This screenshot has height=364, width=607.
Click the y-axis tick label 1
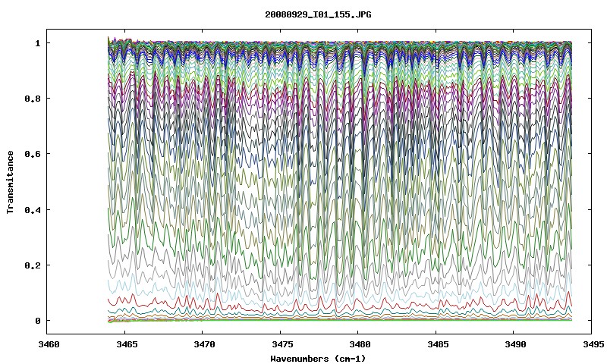tap(38, 43)
